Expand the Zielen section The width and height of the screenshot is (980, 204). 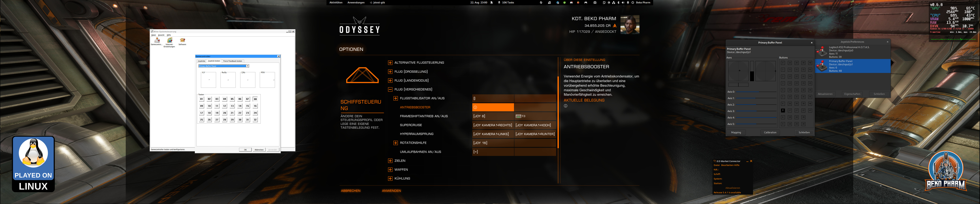point(390,161)
